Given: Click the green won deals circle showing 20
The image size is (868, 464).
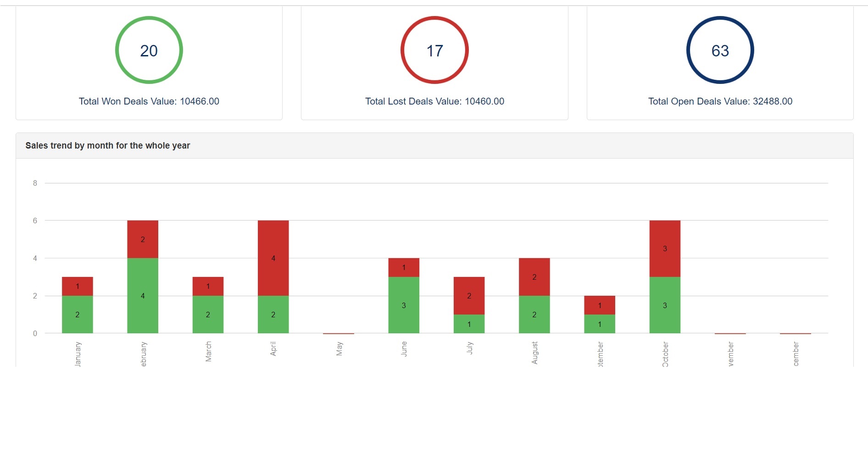Looking at the screenshot, I should [x=149, y=50].
